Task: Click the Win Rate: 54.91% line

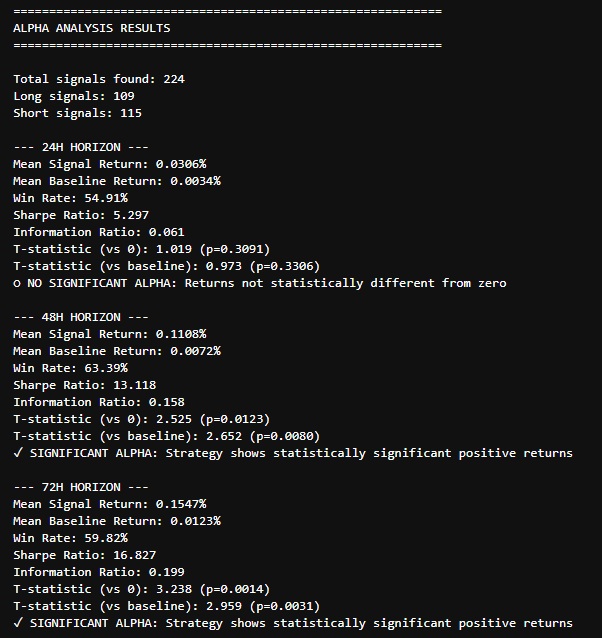Action: pos(71,198)
